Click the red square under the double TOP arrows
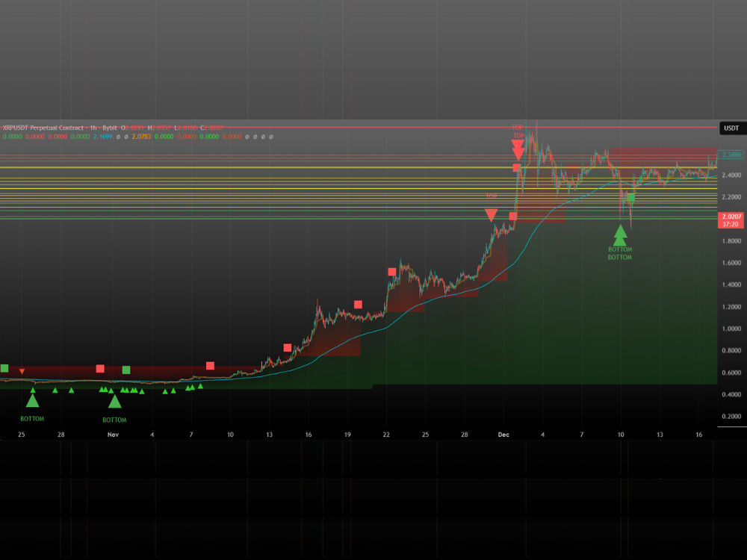The width and height of the screenshot is (747, 560). tap(516, 167)
